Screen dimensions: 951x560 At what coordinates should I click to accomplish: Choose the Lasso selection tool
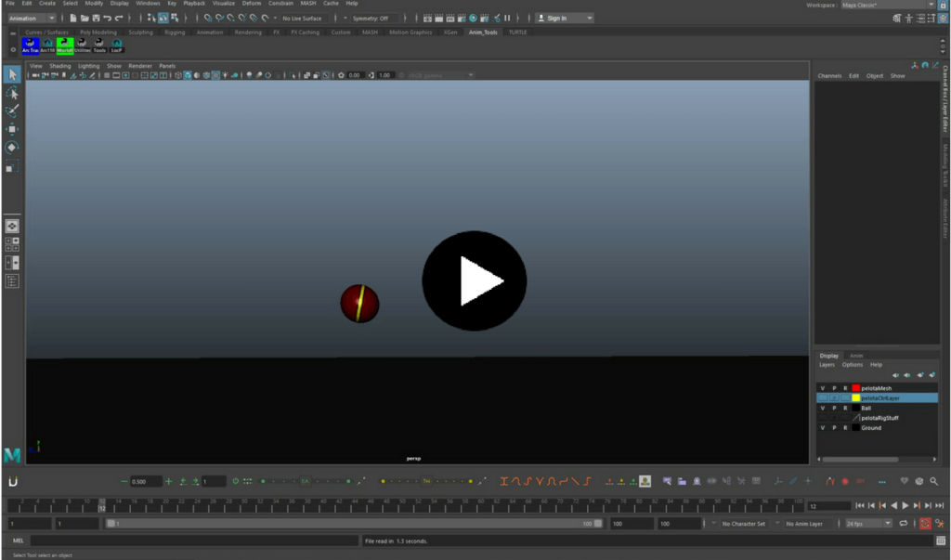[x=12, y=93]
